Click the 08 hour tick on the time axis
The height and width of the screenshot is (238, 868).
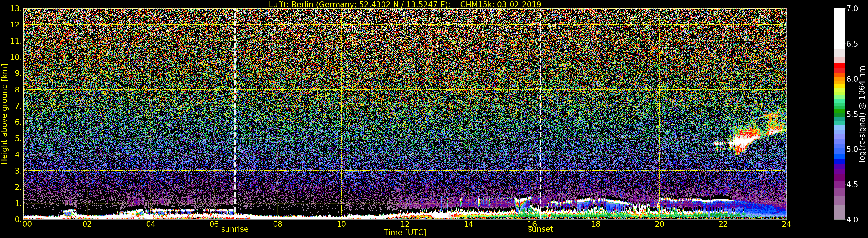pos(278,224)
